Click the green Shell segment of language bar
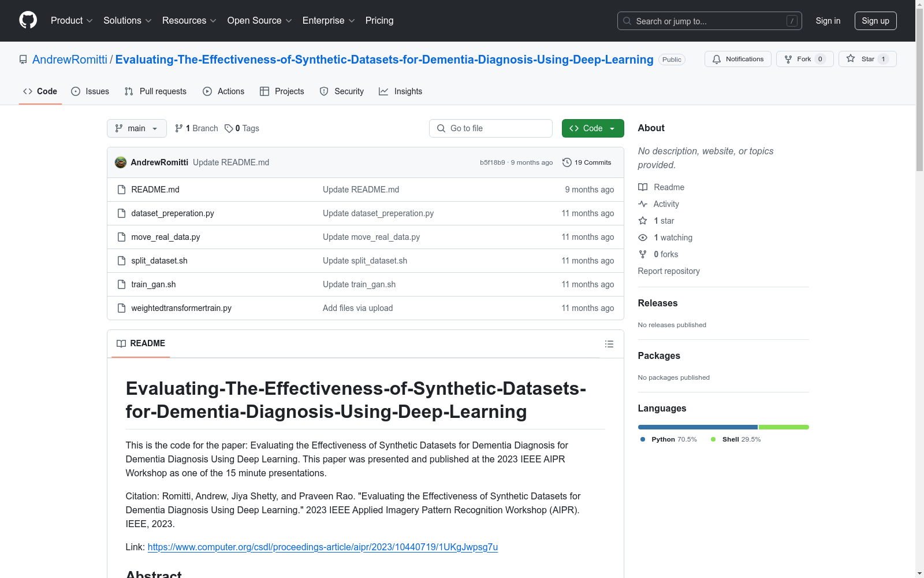The height and width of the screenshot is (578, 924). [x=784, y=427]
